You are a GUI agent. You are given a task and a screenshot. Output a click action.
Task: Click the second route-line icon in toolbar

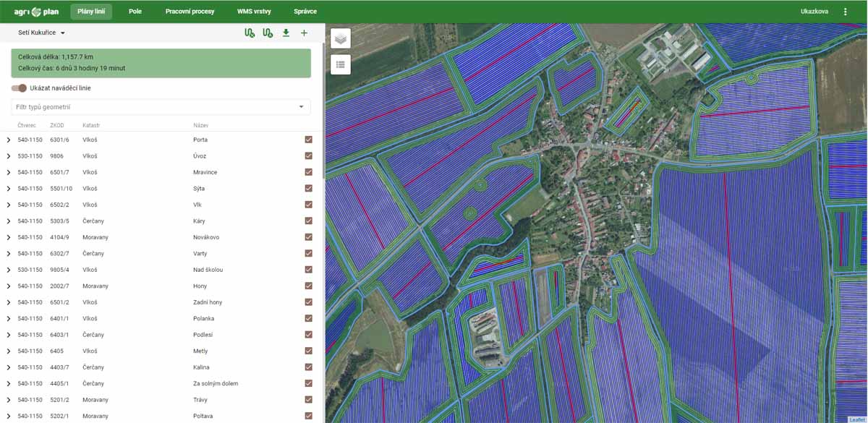point(268,33)
